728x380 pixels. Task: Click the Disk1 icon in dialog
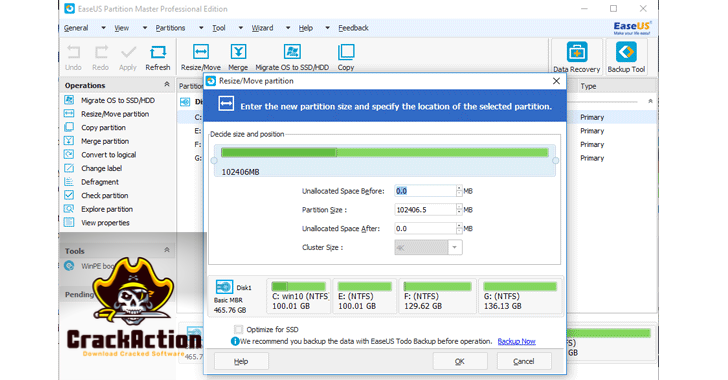(224, 287)
